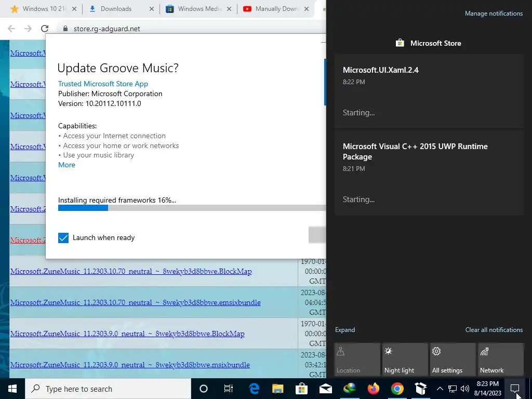The width and height of the screenshot is (532, 399).
Task: Click Manage notifications link
Action: click(x=494, y=14)
